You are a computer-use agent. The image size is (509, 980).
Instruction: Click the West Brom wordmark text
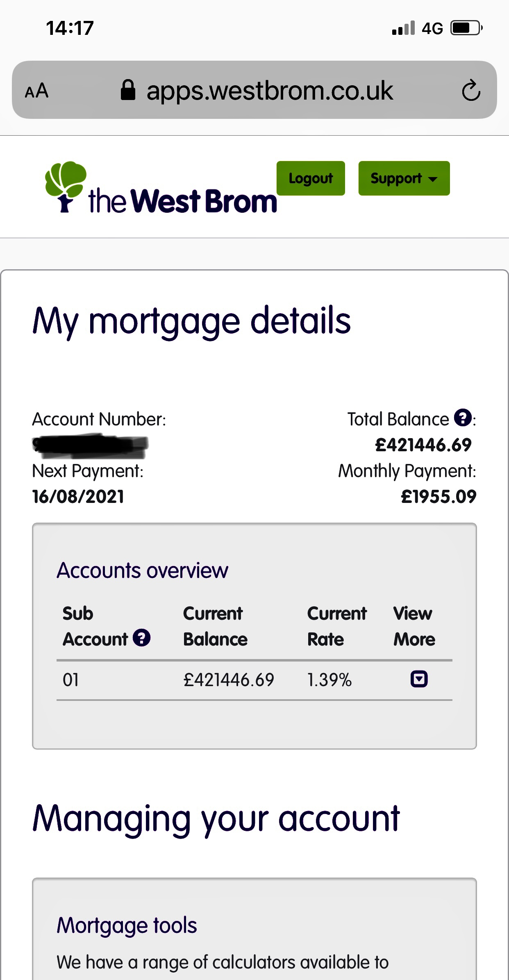point(183,201)
